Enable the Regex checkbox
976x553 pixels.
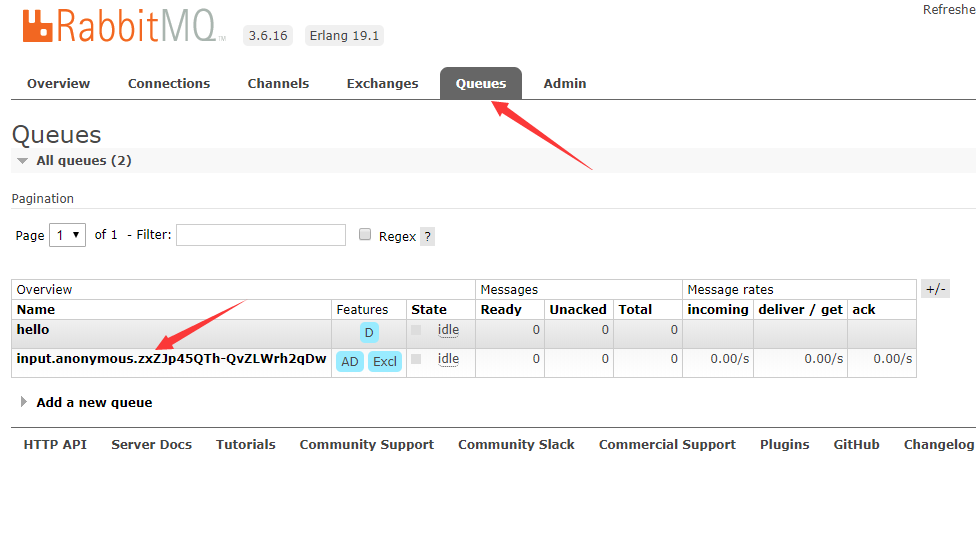[x=365, y=234]
